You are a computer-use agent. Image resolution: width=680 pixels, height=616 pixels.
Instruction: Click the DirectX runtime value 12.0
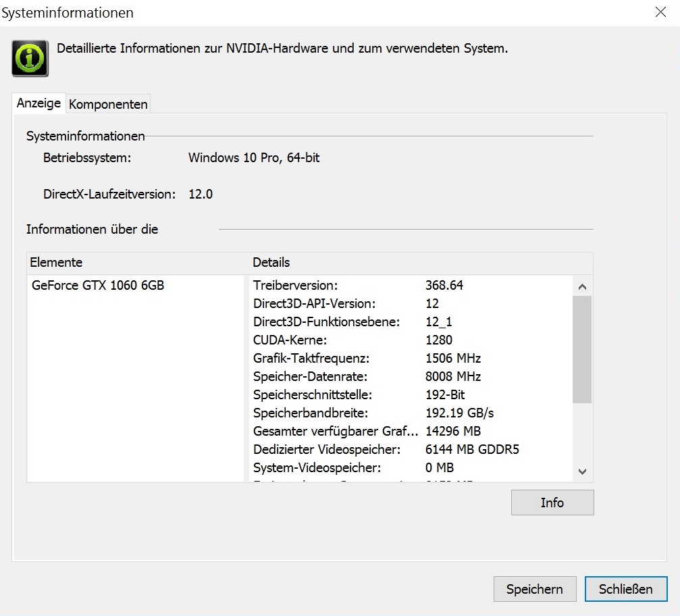[x=201, y=194]
